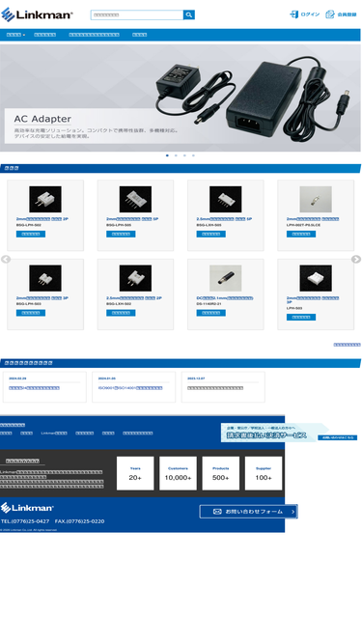Open the ISO9001 ISO14001 news link

tap(130, 388)
